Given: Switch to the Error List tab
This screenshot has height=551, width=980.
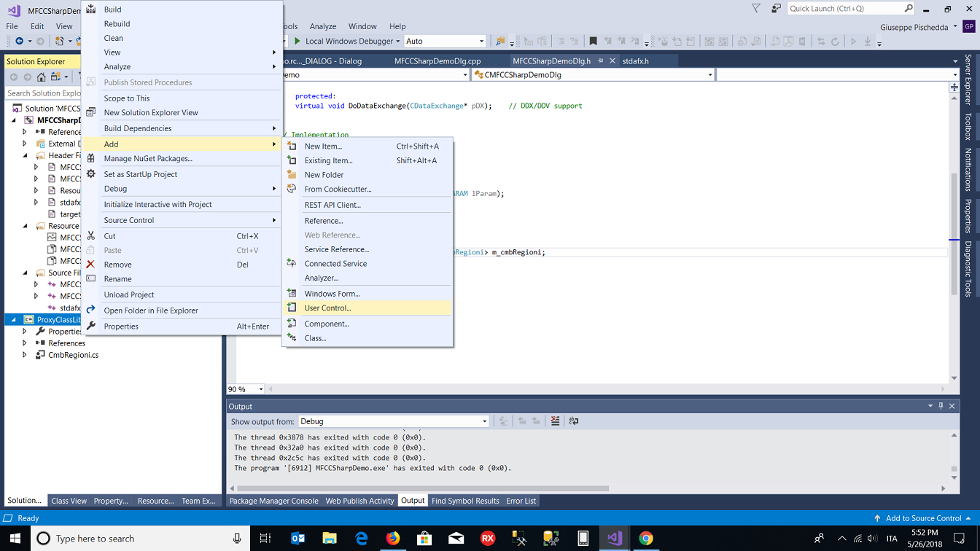Looking at the screenshot, I should (x=521, y=501).
